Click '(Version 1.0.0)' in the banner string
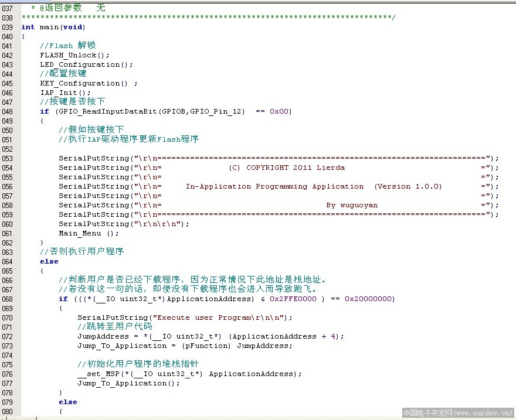The height and width of the screenshot is (420, 516). pyautogui.click(x=408, y=186)
